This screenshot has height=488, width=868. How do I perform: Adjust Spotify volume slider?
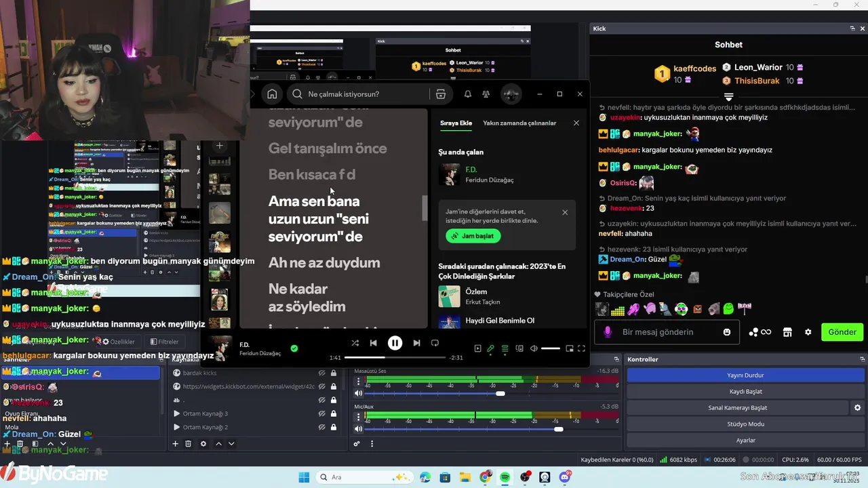[x=551, y=349]
